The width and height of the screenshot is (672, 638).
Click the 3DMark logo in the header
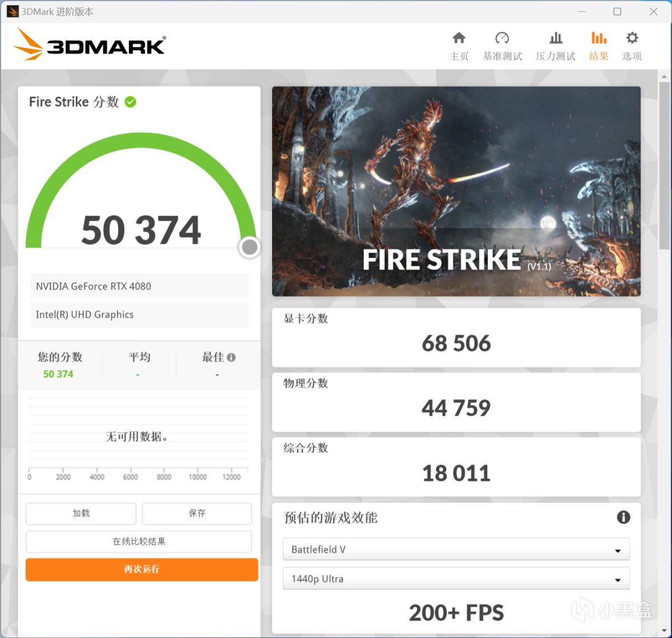90,44
